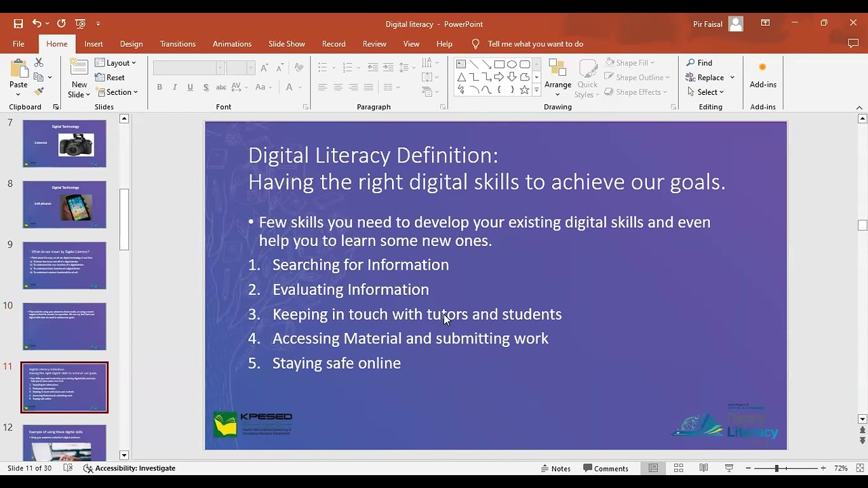Open the Layout dropdown

(x=116, y=63)
